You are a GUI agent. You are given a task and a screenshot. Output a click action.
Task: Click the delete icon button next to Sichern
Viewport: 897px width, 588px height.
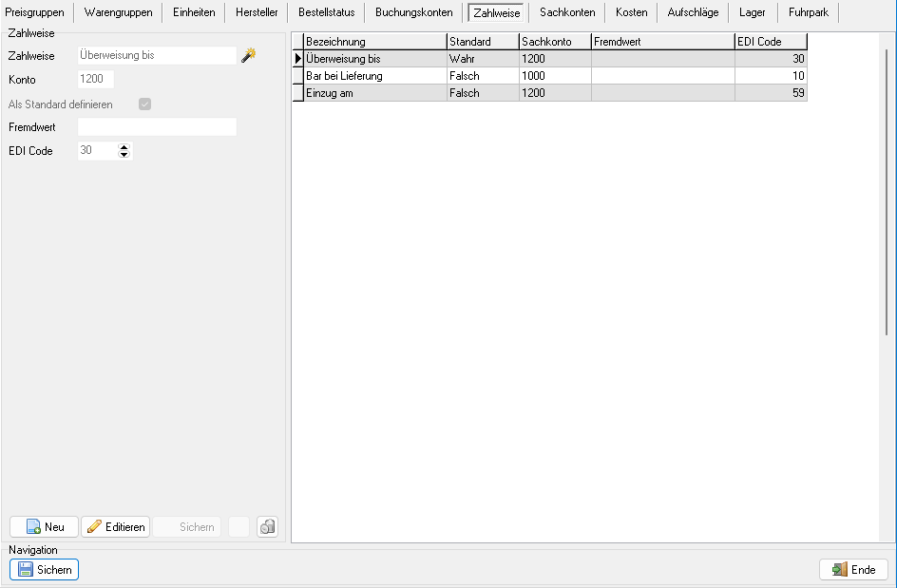(x=267, y=527)
